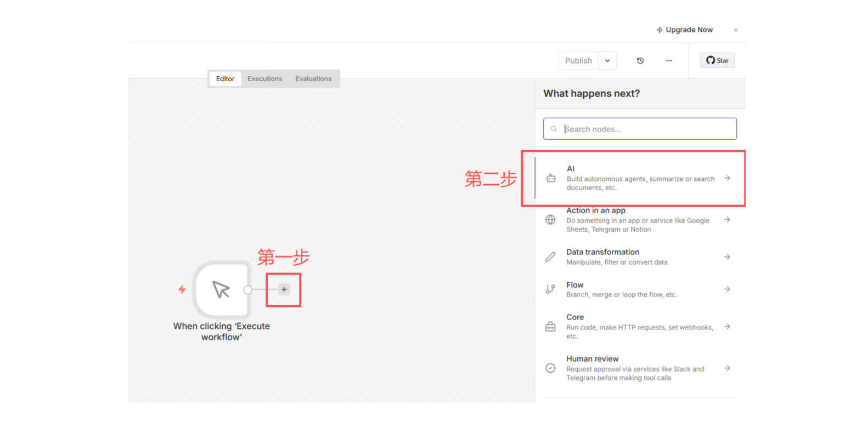Click the globe icon for Action in an app

(550, 220)
